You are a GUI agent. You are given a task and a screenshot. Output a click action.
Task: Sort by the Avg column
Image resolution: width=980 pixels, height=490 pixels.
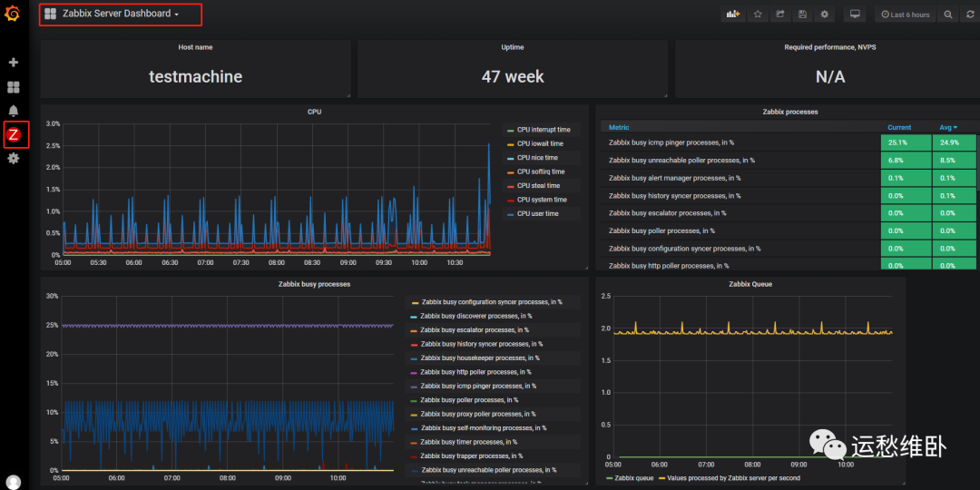pos(948,128)
